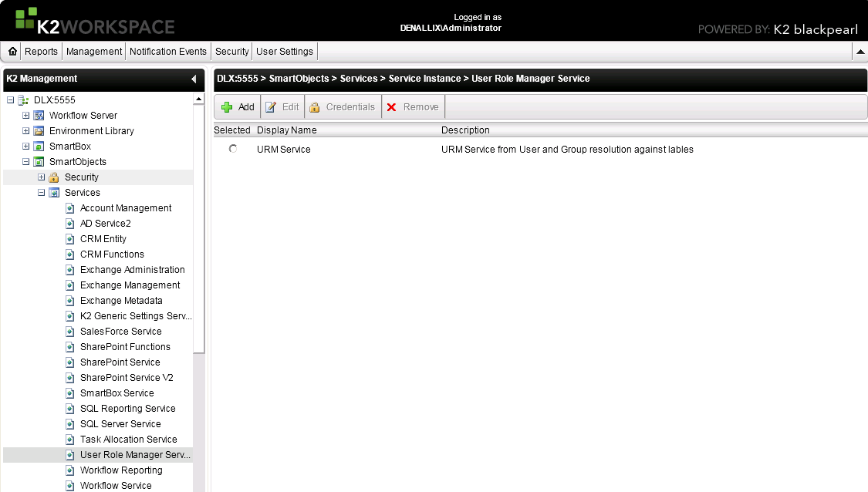Click the Description column header

tap(465, 130)
